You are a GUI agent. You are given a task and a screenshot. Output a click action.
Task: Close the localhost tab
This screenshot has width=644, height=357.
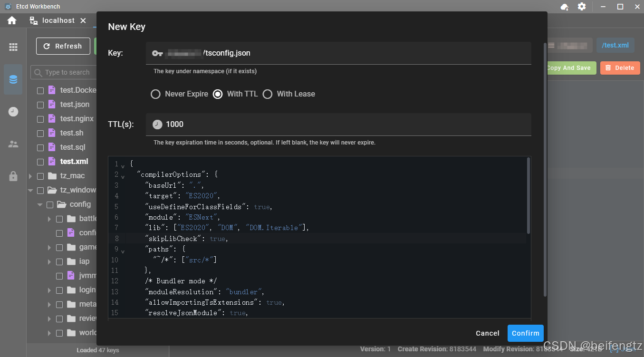(83, 20)
